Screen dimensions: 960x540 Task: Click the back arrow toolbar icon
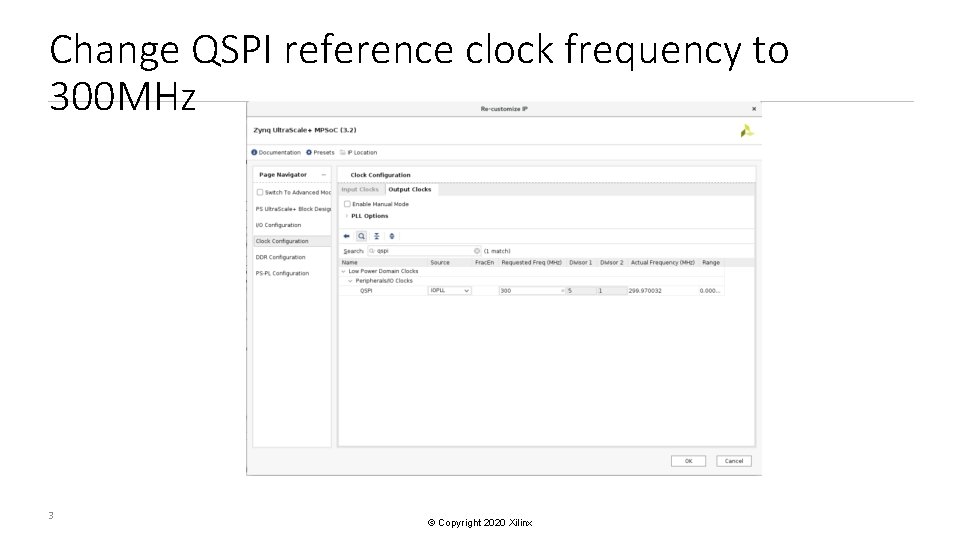(x=347, y=236)
